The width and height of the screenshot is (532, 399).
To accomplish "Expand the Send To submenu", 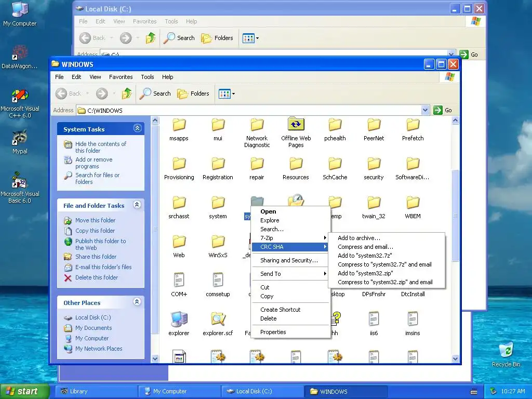I will [x=291, y=274].
